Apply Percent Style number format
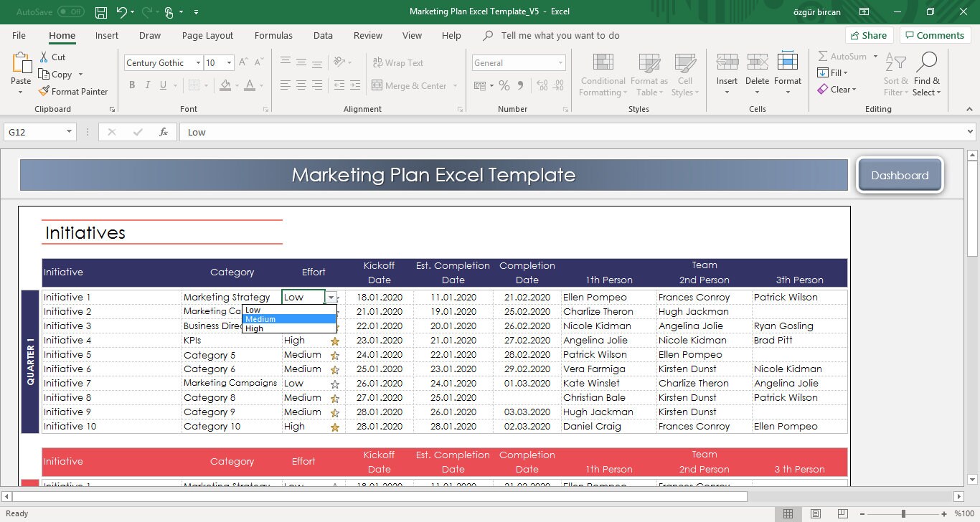This screenshot has height=522, width=980. click(504, 85)
